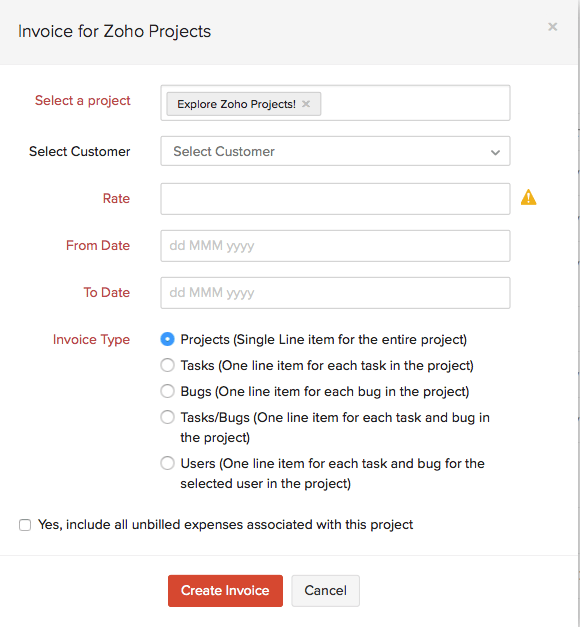Close the Invoice for Zoho Projects dialog

552,27
